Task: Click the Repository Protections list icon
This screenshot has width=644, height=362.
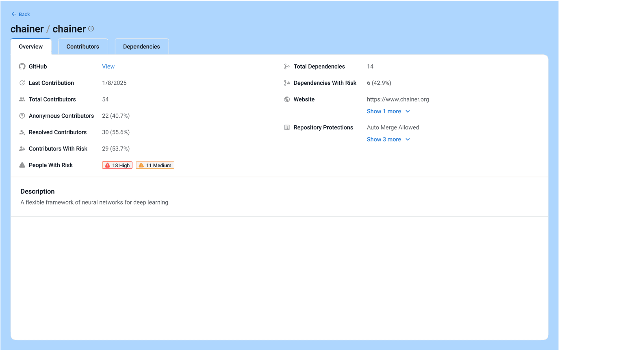Action: (287, 127)
